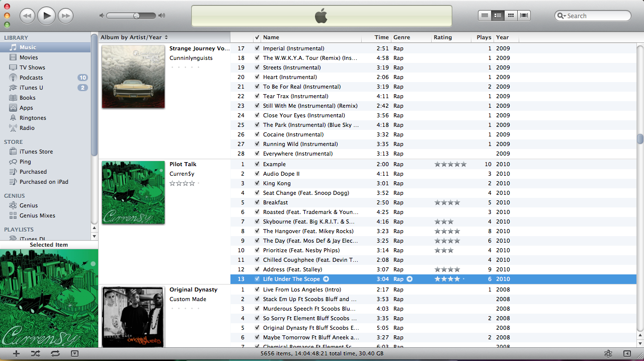Select the Strange Journey album cover
Image resolution: width=644 pixels, height=361 pixels.
[133, 77]
